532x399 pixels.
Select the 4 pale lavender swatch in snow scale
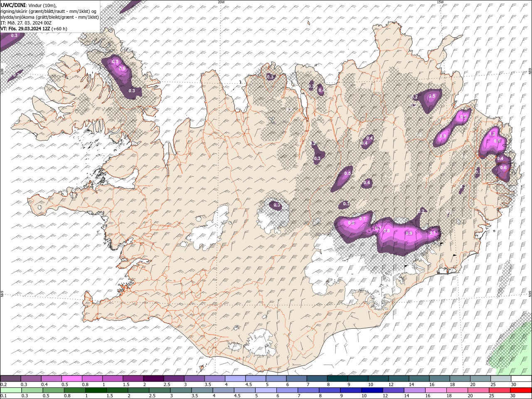(235, 379)
